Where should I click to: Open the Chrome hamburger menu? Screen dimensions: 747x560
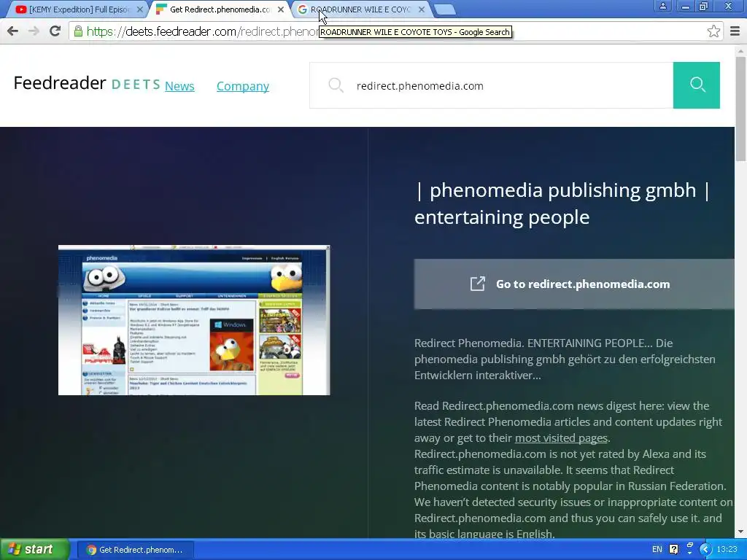[x=735, y=31]
